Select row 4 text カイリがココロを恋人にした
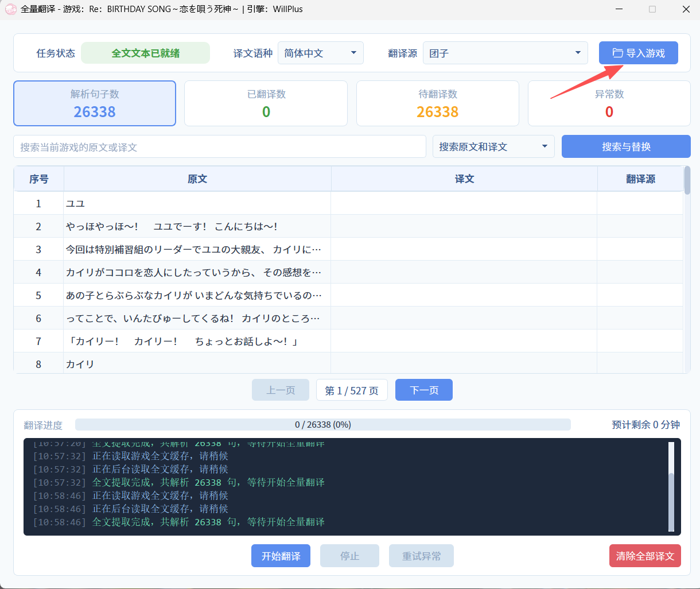This screenshot has width=700, height=589. point(193,272)
